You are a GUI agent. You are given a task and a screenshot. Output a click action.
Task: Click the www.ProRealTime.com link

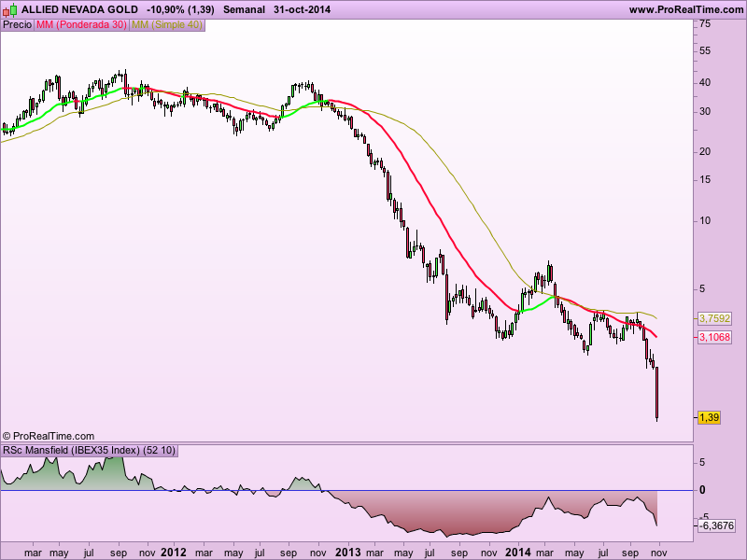click(x=686, y=9)
